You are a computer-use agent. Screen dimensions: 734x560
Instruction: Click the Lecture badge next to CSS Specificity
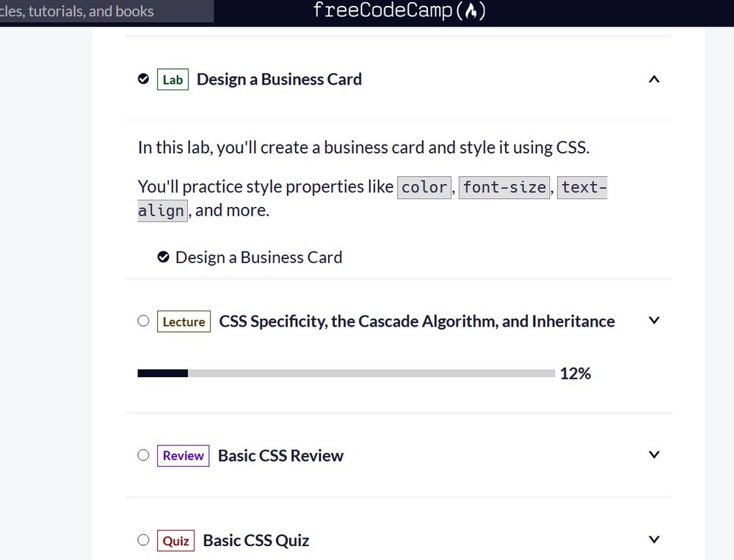pos(183,321)
